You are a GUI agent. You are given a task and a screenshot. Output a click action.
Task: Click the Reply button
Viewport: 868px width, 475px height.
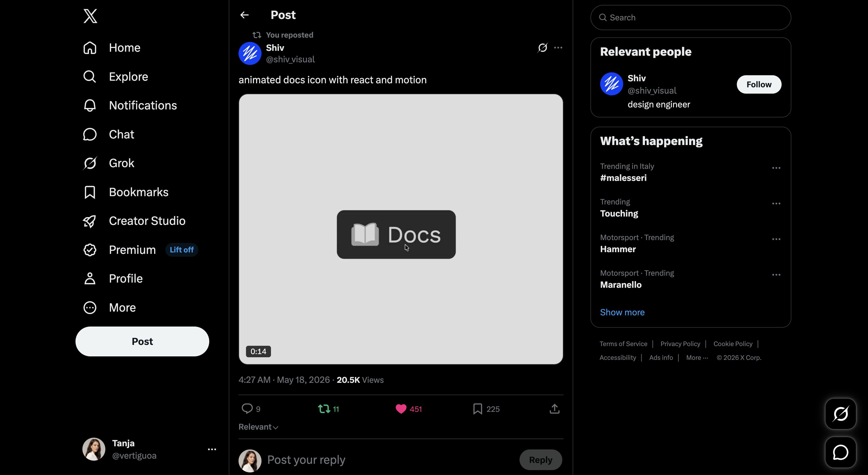pyautogui.click(x=540, y=460)
